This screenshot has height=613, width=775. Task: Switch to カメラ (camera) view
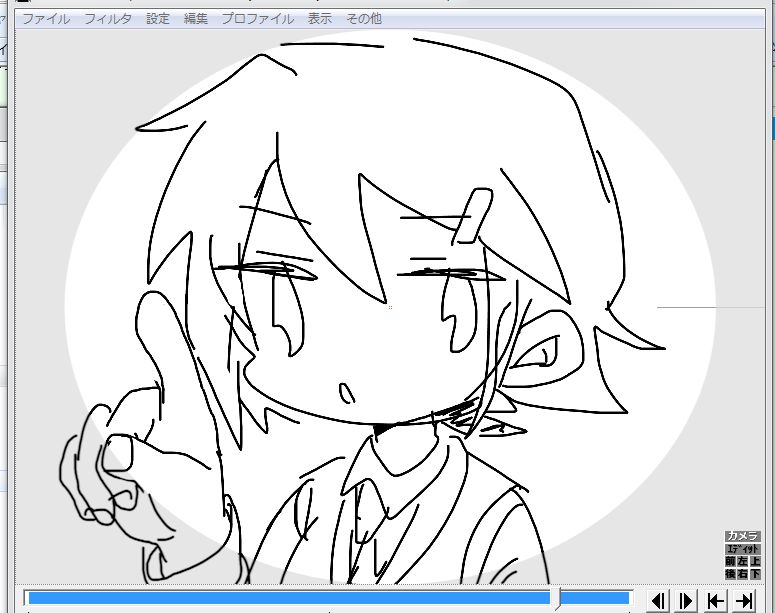(x=743, y=537)
